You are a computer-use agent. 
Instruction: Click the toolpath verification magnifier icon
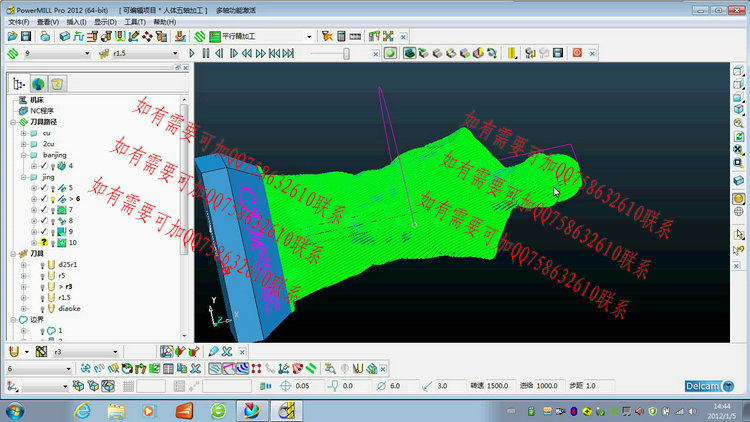tap(330, 369)
